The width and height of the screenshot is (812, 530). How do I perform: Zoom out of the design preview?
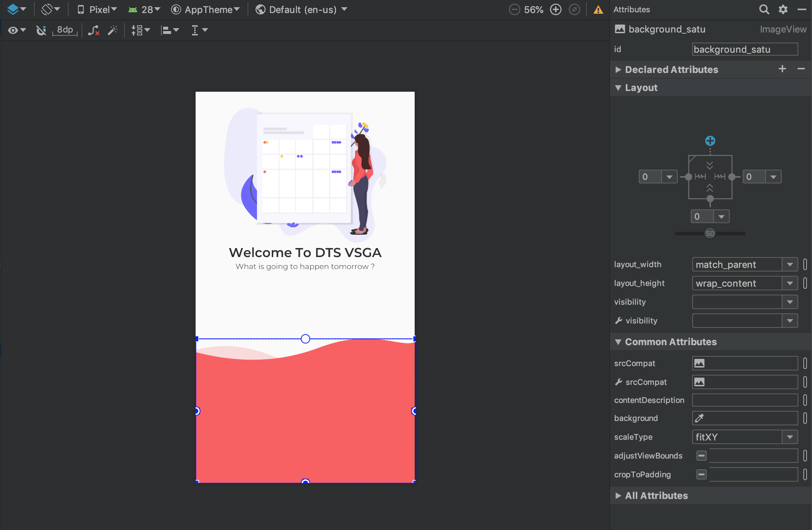[x=514, y=9]
